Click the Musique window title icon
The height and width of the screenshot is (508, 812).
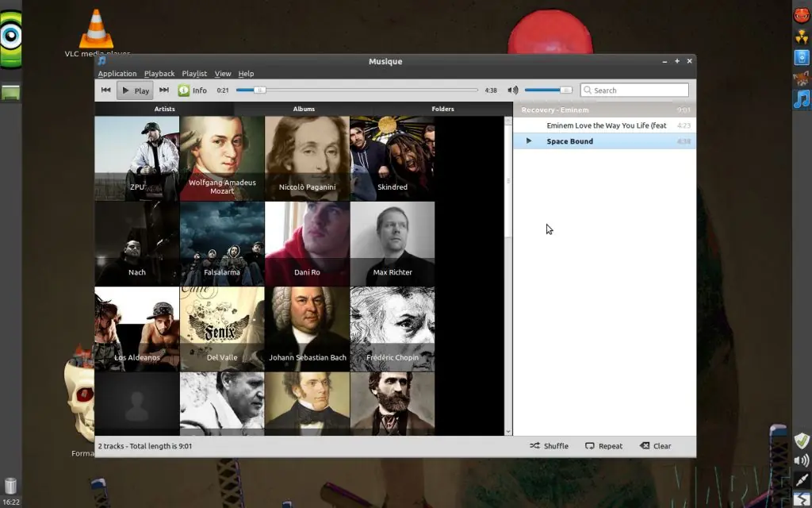(x=102, y=61)
